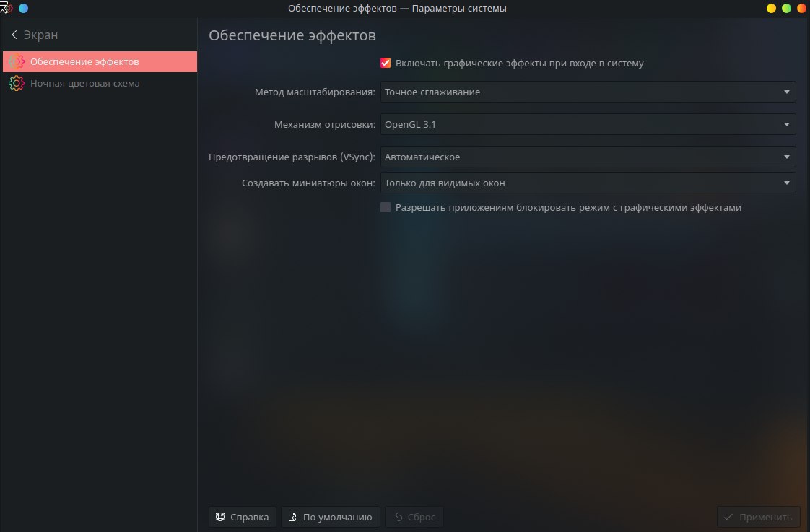Click the gear icon beside Ночная цветовая схема
Image resolution: width=810 pixels, height=532 pixels.
coord(16,83)
